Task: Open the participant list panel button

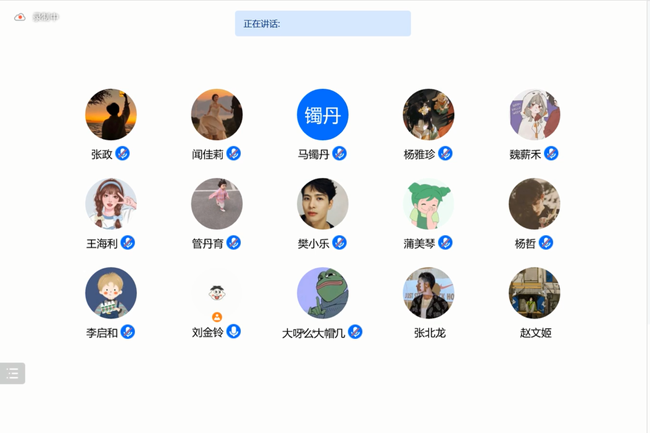Action: tap(12, 373)
